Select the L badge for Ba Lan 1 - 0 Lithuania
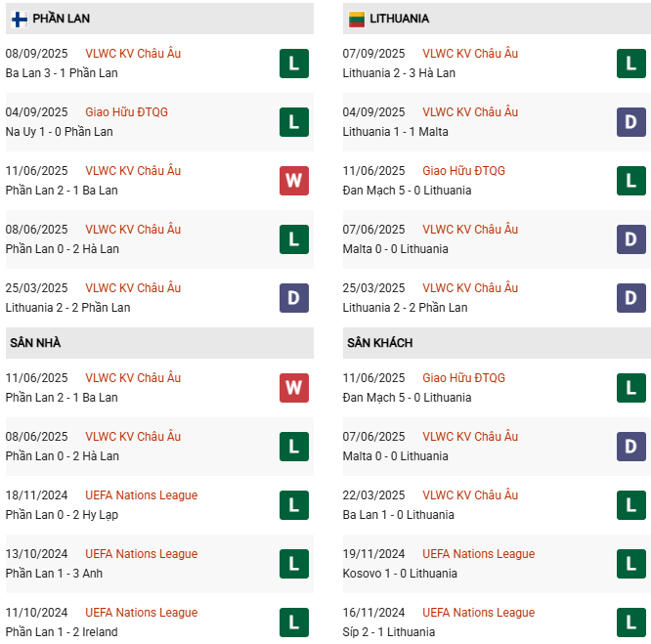651x644 pixels. pyautogui.click(x=631, y=505)
